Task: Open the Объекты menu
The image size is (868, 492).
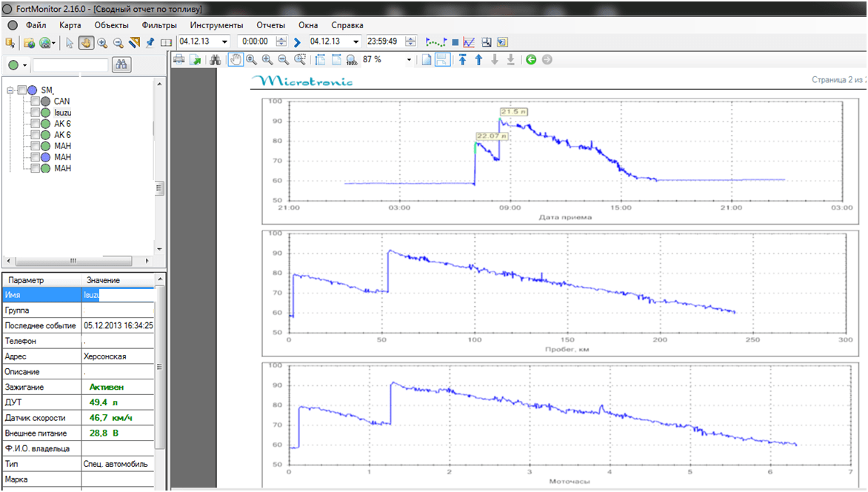Action: [111, 25]
